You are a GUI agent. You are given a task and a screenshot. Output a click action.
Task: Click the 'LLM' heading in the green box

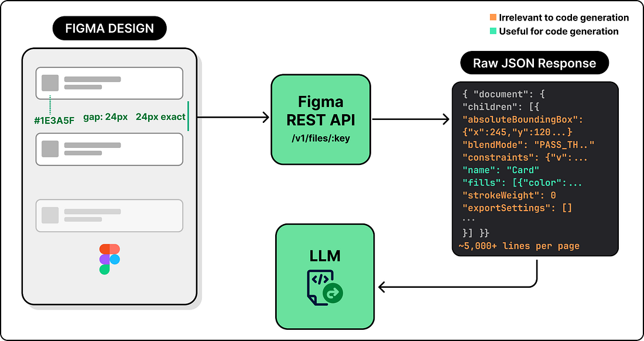pyautogui.click(x=325, y=256)
